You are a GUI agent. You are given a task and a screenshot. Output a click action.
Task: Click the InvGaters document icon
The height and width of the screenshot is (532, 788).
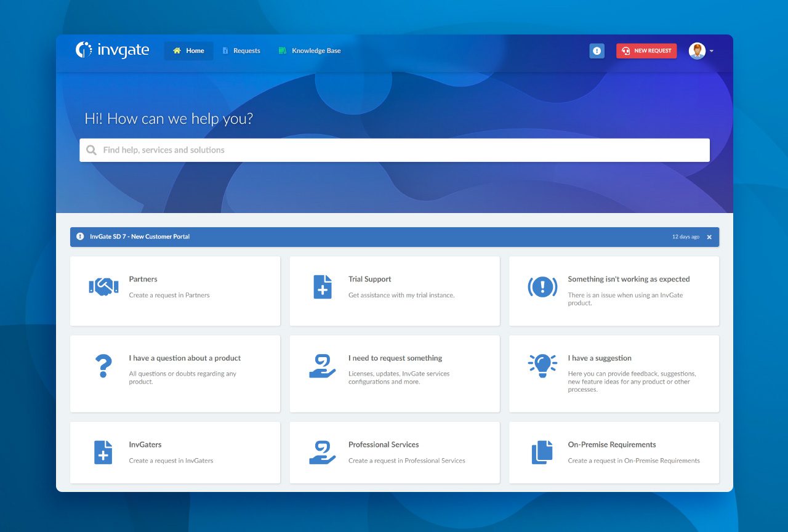[103, 452]
